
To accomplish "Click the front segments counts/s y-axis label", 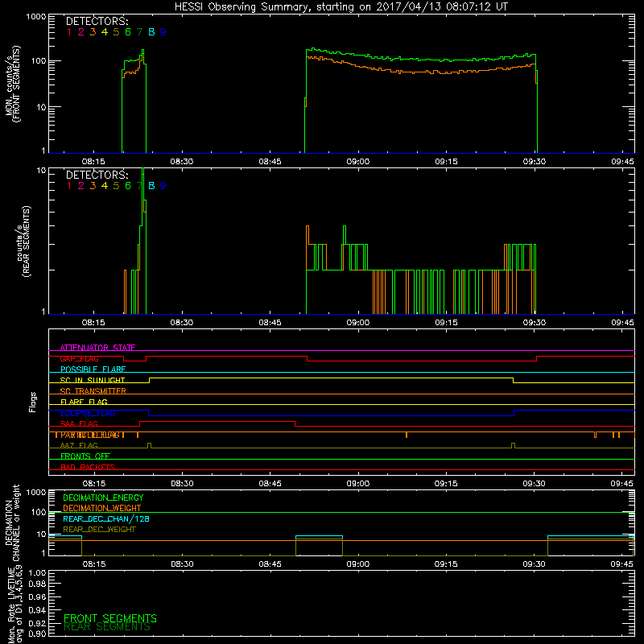I will (13, 84).
